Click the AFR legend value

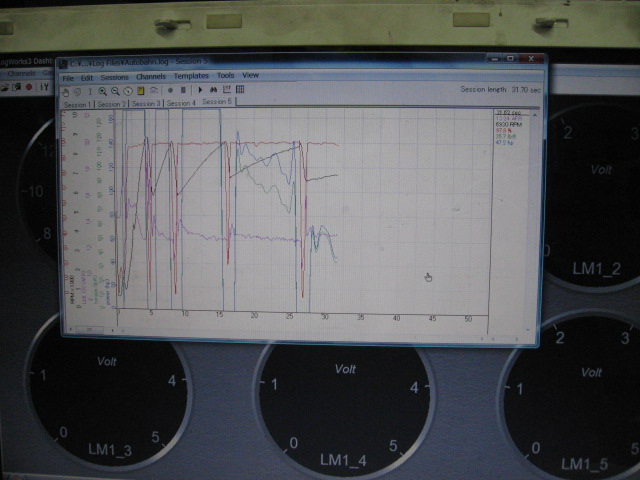(508, 118)
